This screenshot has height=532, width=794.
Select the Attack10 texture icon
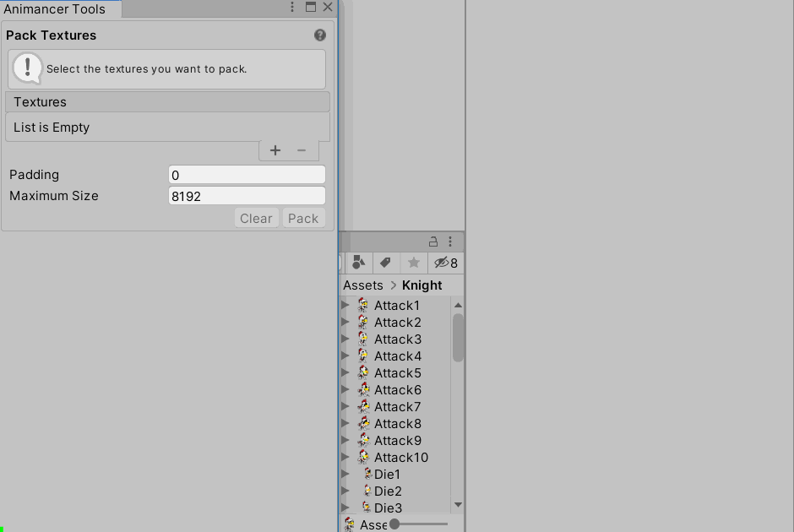coord(363,457)
